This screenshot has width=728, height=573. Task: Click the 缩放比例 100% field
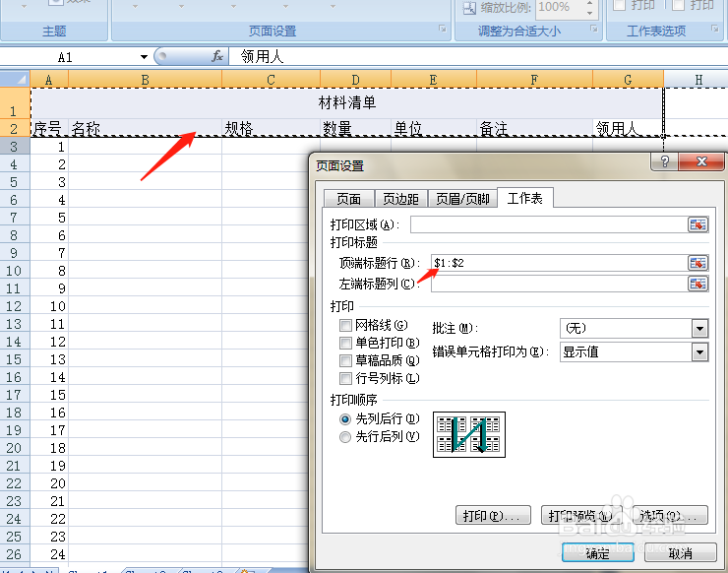(560, 8)
